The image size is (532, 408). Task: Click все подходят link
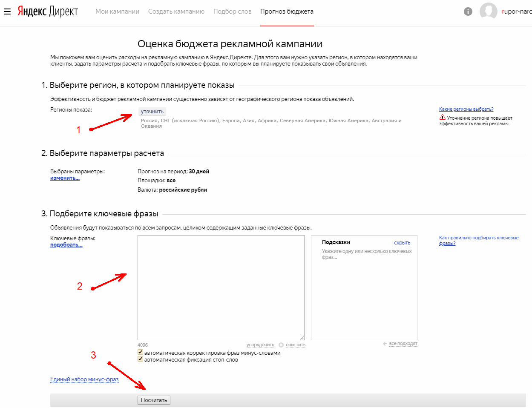point(403,344)
